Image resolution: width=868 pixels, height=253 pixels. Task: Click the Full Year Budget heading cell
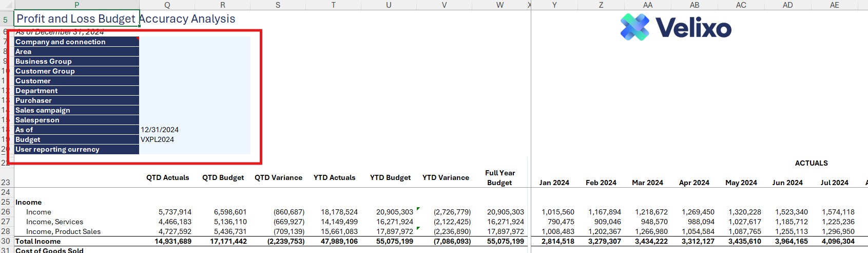point(499,178)
